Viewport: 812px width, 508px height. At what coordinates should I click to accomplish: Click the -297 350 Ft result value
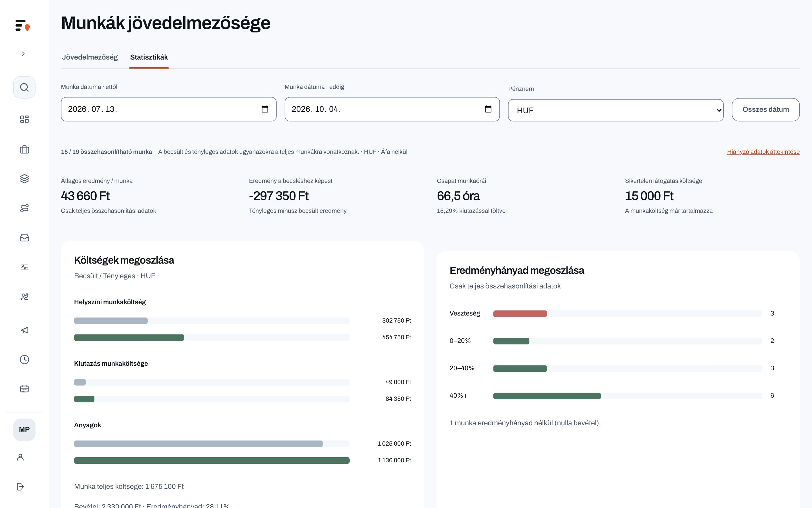(279, 196)
